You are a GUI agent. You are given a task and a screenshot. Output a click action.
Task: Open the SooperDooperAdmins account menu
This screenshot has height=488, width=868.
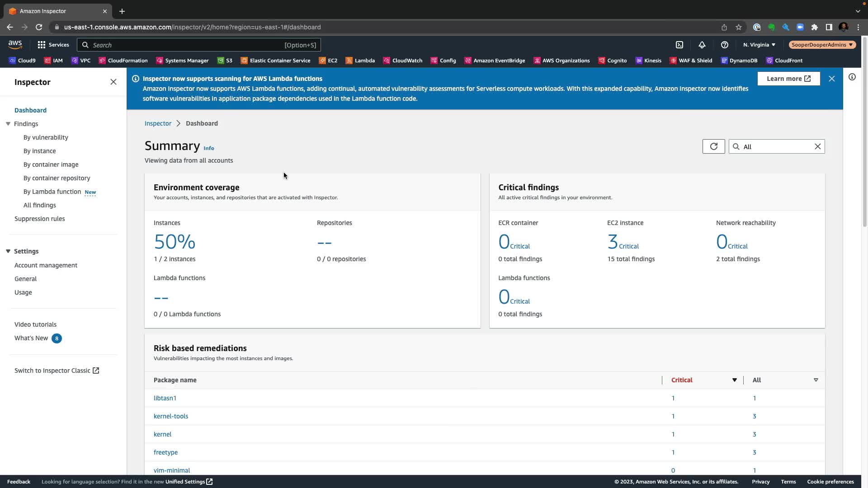tap(822, 45)
